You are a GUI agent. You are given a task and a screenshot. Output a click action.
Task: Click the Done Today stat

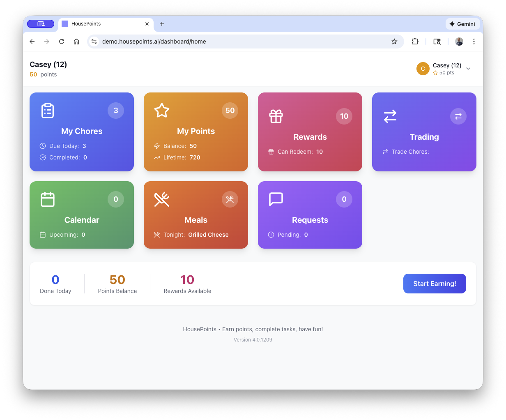pyautogui.click(x=55, y=284)
